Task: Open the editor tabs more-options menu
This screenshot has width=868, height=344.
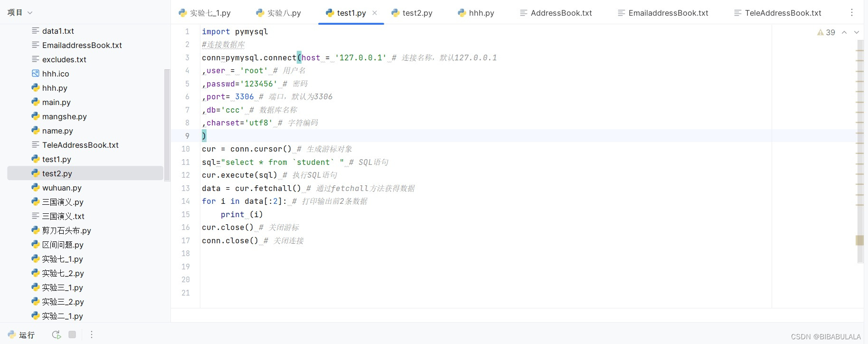Action: tap(852, 12)
